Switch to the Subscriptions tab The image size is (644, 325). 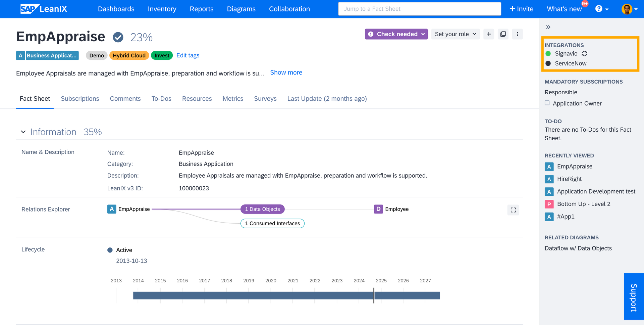[x=80, y=99]
